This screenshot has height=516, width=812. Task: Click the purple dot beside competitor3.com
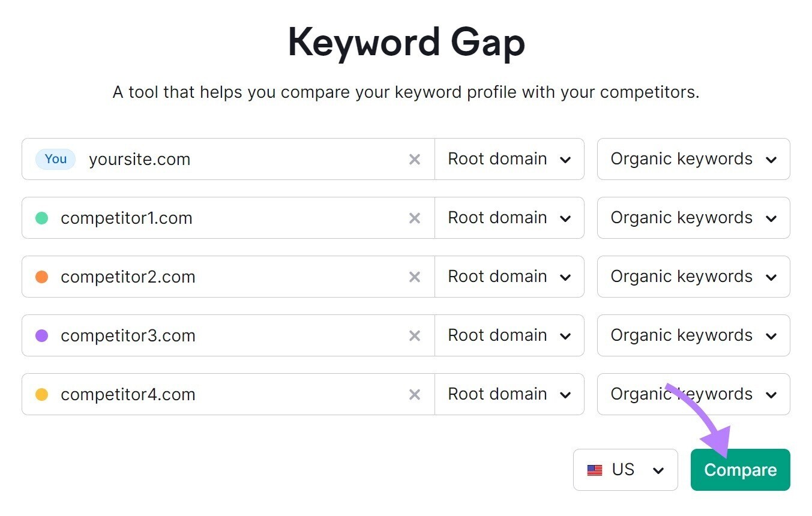tap(41, 335)
